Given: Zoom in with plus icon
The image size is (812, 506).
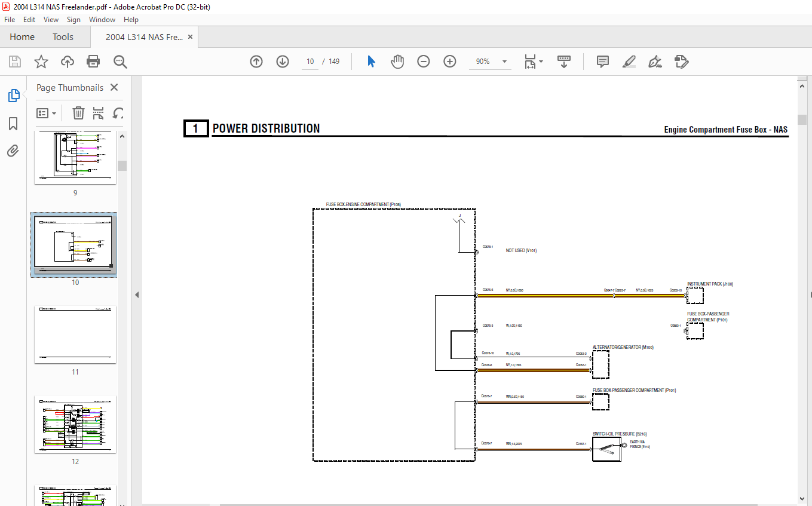Looking at the screenshot, I should point(450,62).
